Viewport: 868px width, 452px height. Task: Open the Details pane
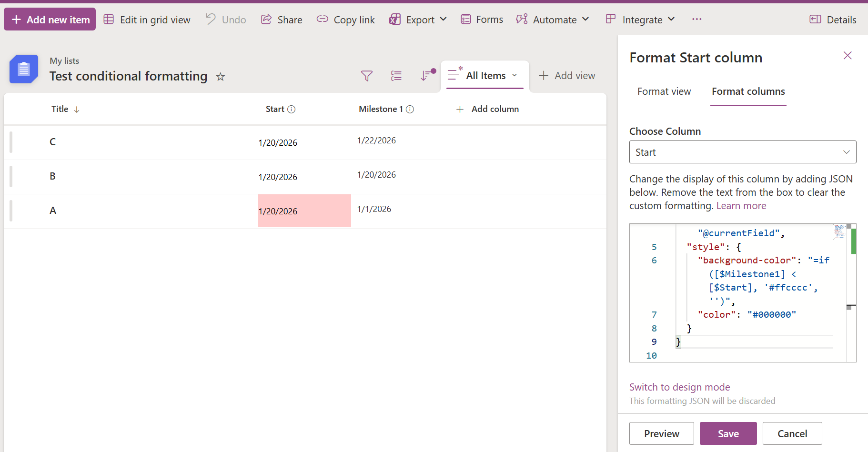click(833, 20)
